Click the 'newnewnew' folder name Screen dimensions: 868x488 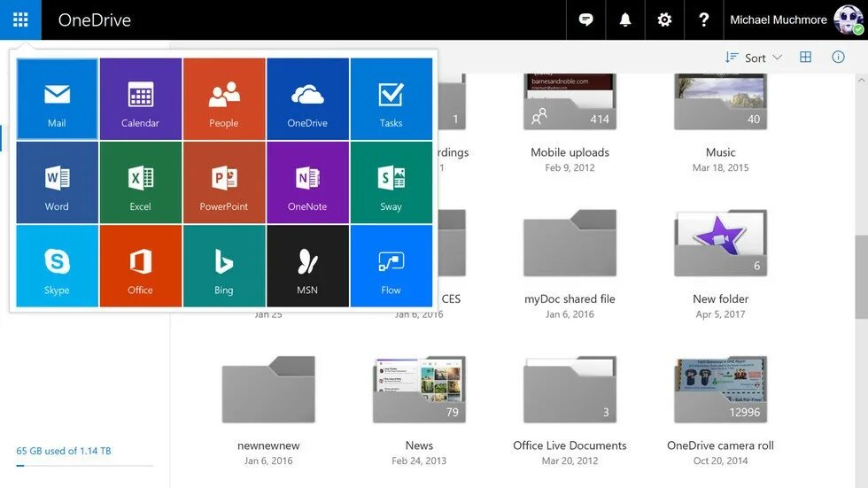click(x=268, y=445)
